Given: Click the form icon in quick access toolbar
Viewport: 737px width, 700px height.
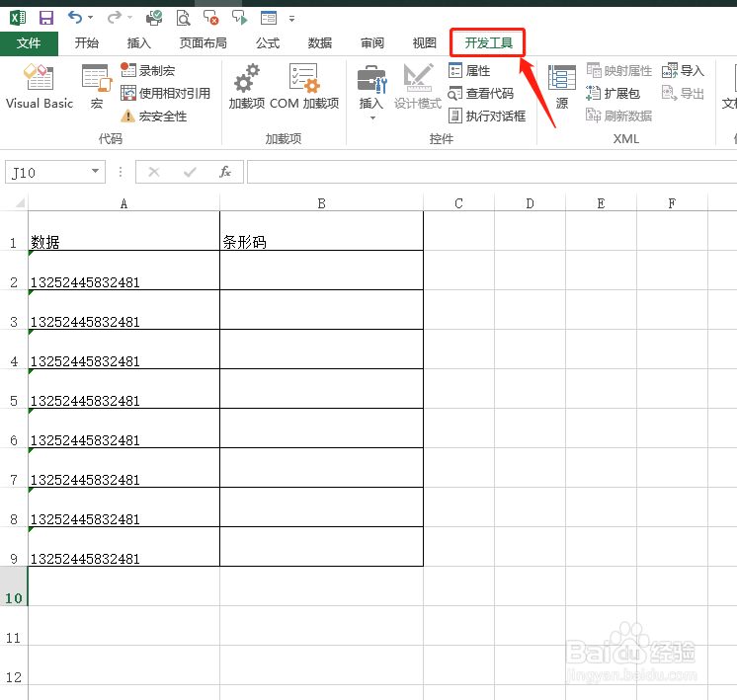Looking at the screenshot, I should (269, 19).
